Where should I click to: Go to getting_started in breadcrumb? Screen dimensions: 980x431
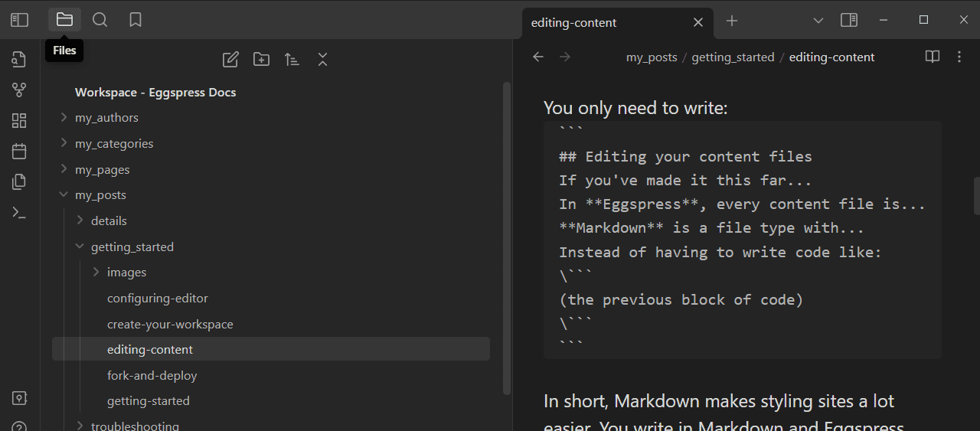pyautogui.click(x=733, y=57)
